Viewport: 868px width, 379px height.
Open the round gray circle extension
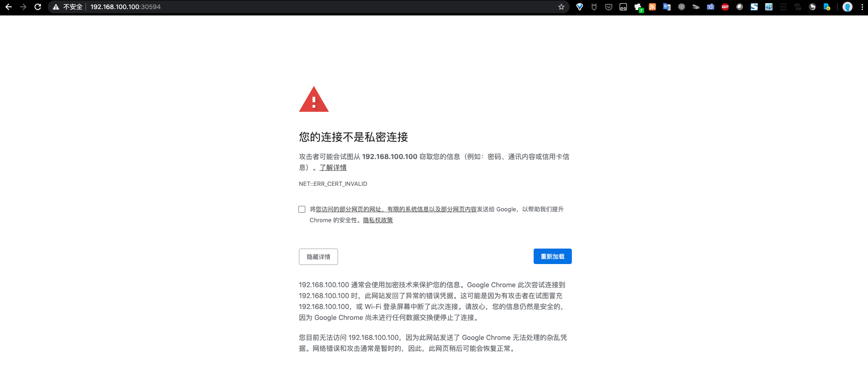click(x=740, y=7)
